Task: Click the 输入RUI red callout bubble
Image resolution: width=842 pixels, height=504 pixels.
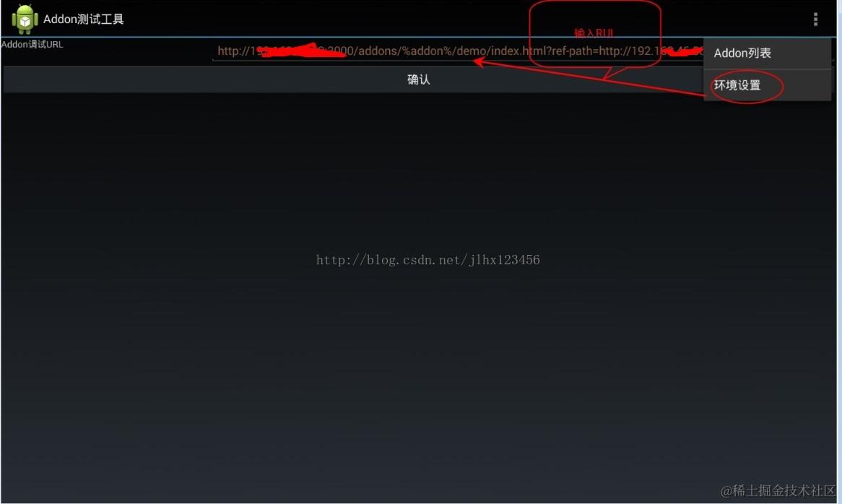Action: 594,34
